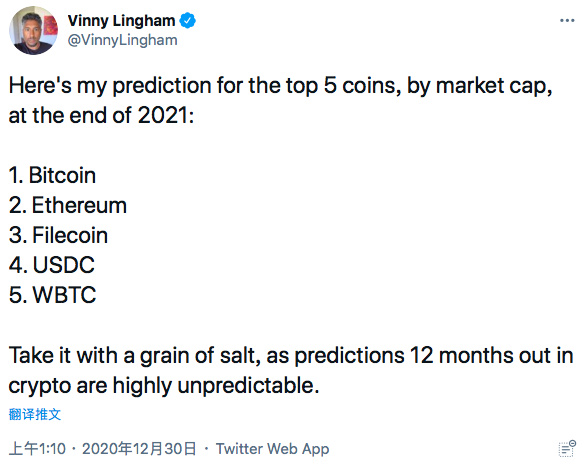
Task: Open the three-dot more options menu
Action: click(x=567, y=21)
